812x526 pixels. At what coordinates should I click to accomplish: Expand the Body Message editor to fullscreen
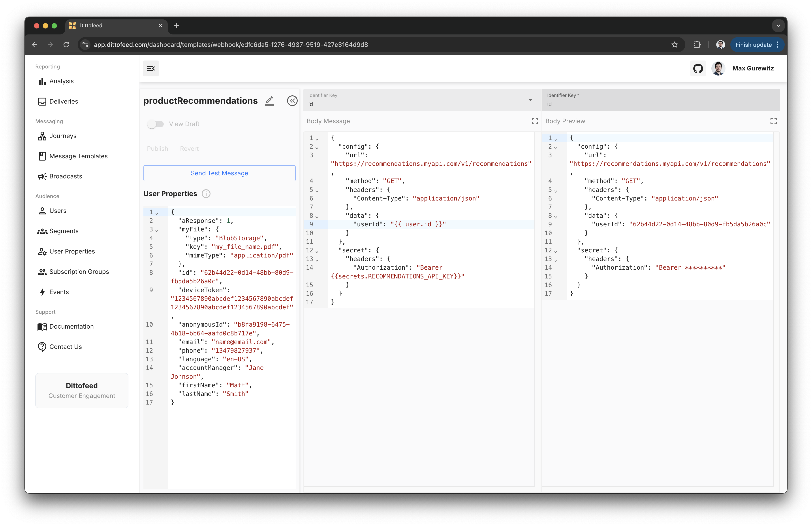pyautogui.click(x=535, y=121)
